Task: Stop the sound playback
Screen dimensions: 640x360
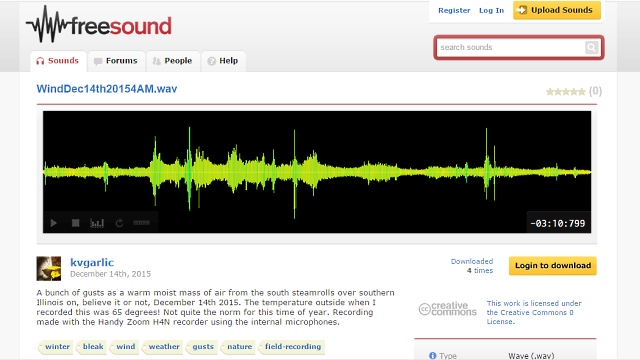Action: 76,223
